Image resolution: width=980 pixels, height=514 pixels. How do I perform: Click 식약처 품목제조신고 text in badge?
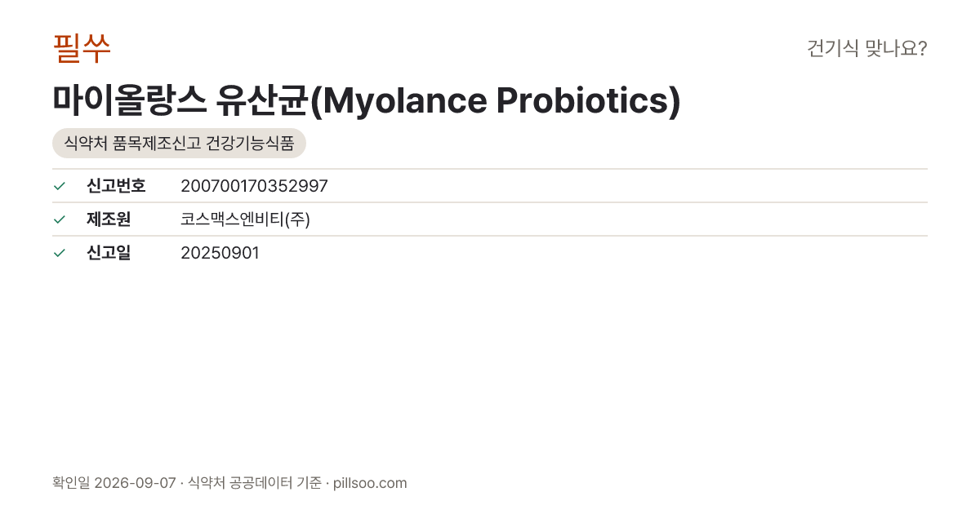point(133,144)
